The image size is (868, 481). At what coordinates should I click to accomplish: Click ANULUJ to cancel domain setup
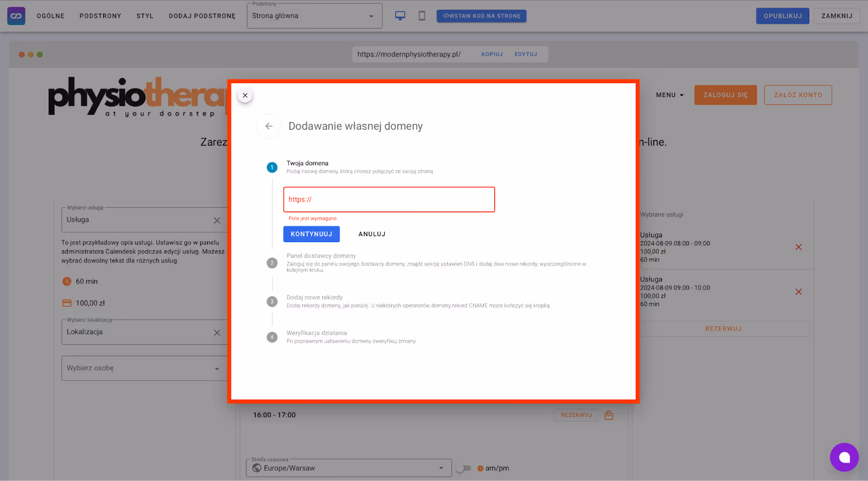pos(372,234)
